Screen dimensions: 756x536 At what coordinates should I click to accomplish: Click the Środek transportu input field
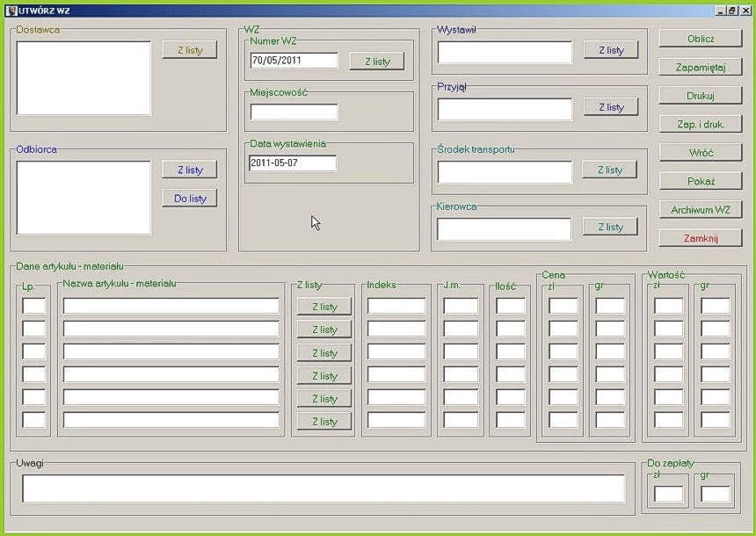coord(505,172)
